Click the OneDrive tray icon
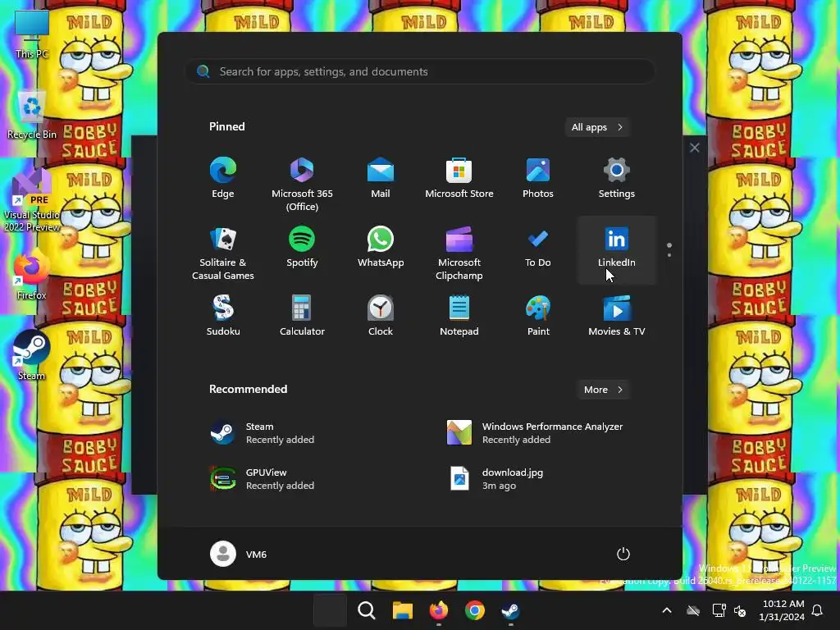The image size is (840, 630). (x=693, y=610)
